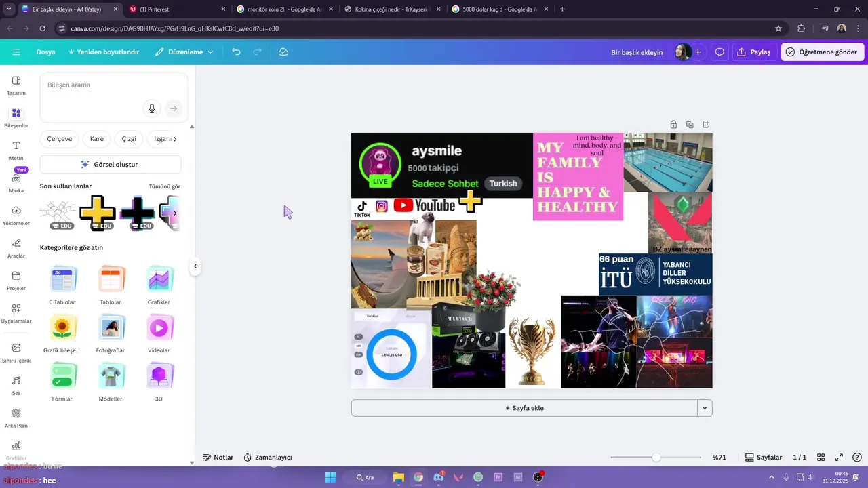Show more recently used items arrow

click(174, 213)
